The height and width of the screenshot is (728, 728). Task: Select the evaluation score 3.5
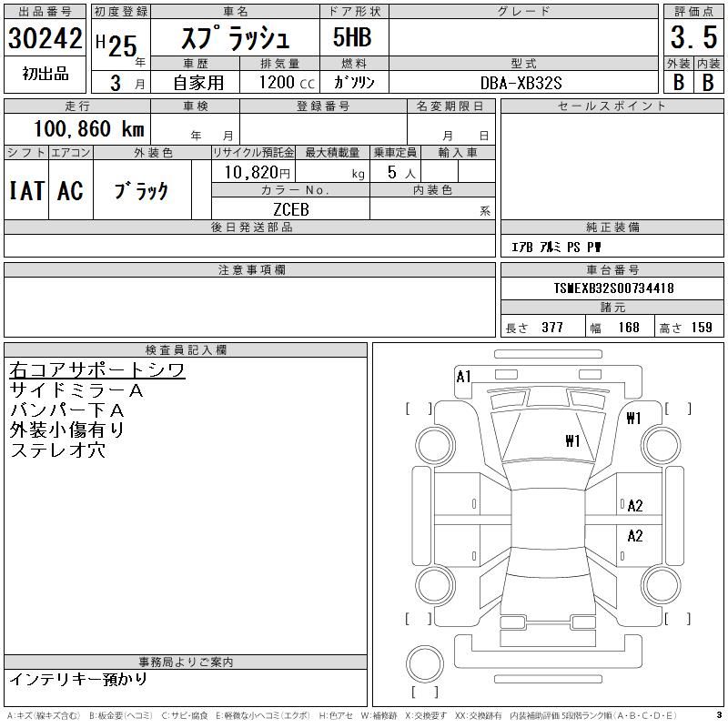click(693, 39)
